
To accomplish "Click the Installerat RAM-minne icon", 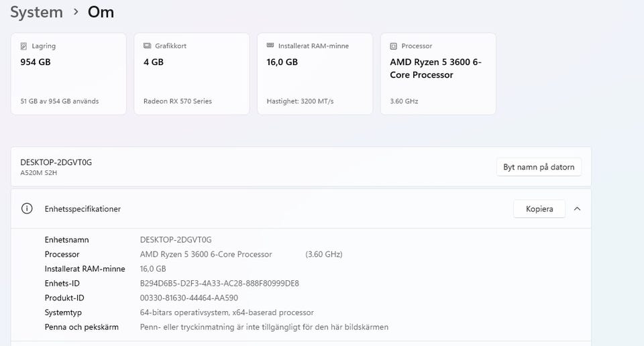I will click(x=270, y=46).
